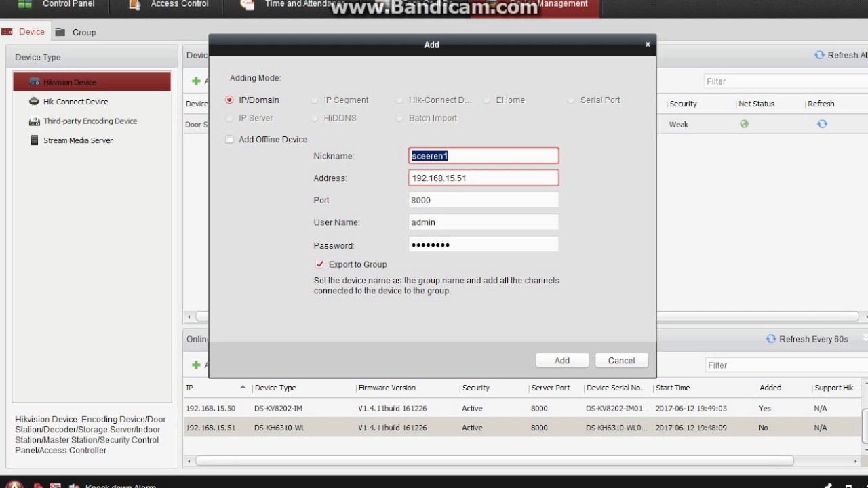This screenshot has width=868, height=488.
Task: Click the green plus icon in device management
Action: click(196, 81)
